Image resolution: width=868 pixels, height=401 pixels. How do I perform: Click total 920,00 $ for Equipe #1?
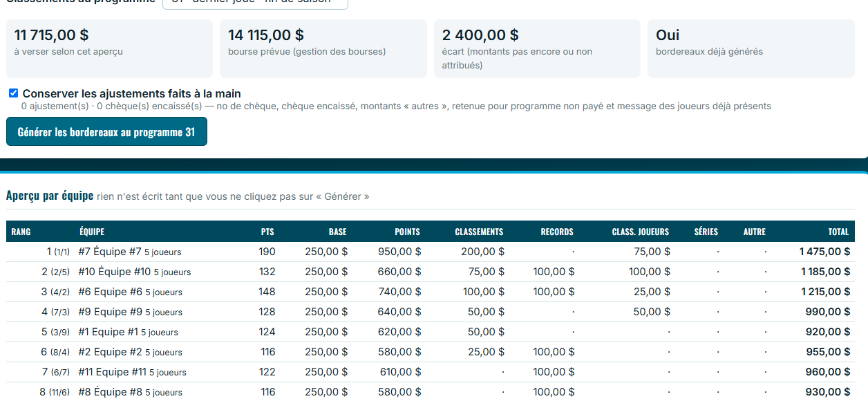coord(828,332)
